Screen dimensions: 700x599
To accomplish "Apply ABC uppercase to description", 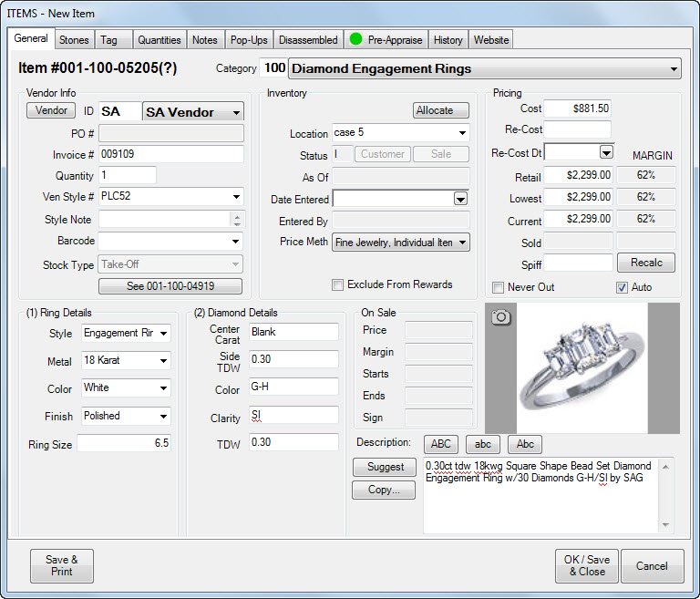I will point(440,444).
